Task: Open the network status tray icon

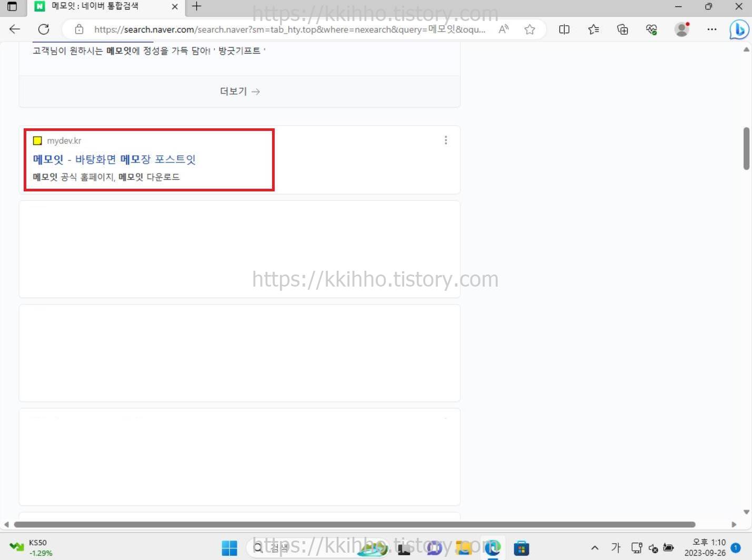Action: [x=636, y=548]
